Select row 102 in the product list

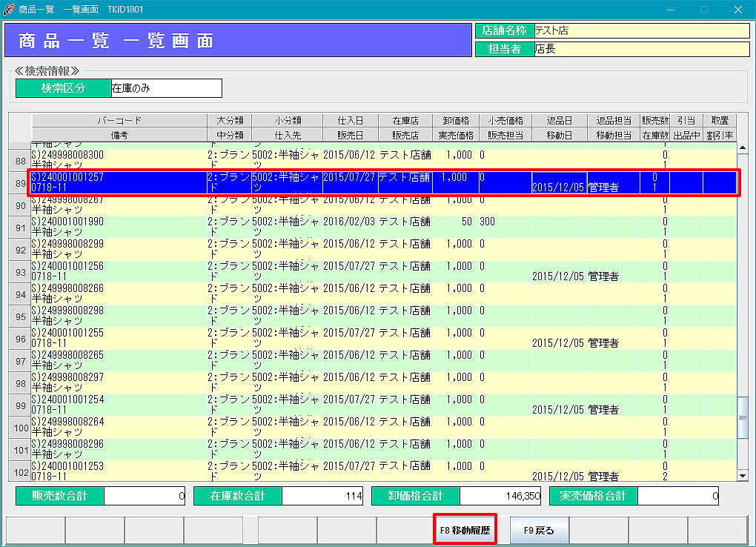coord(20,472)
